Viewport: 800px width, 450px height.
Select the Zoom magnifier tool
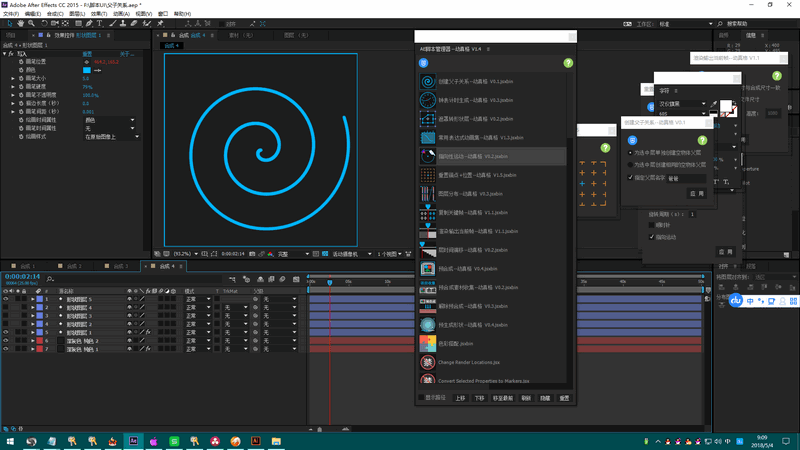tap(31, 23)
